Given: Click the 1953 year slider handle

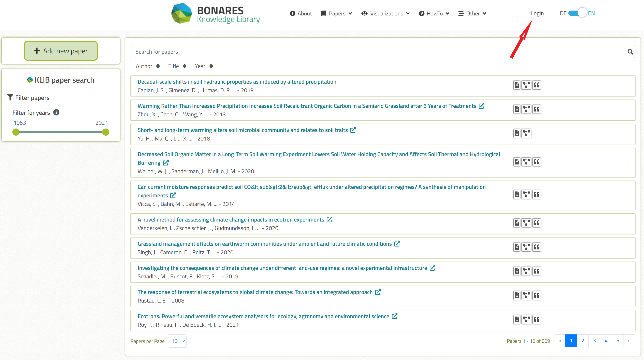Looking at the screenshot, I should pyautogui.click(x=16, y=132).
